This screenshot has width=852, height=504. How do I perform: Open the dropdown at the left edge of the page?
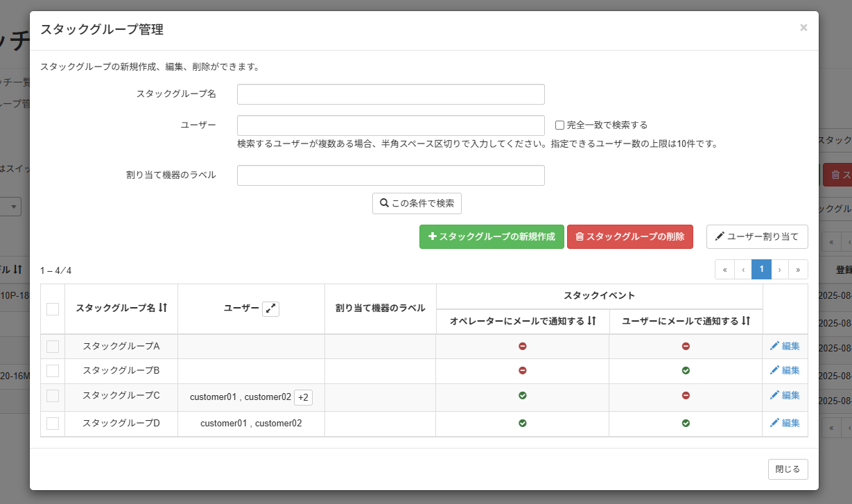[13, 206]
